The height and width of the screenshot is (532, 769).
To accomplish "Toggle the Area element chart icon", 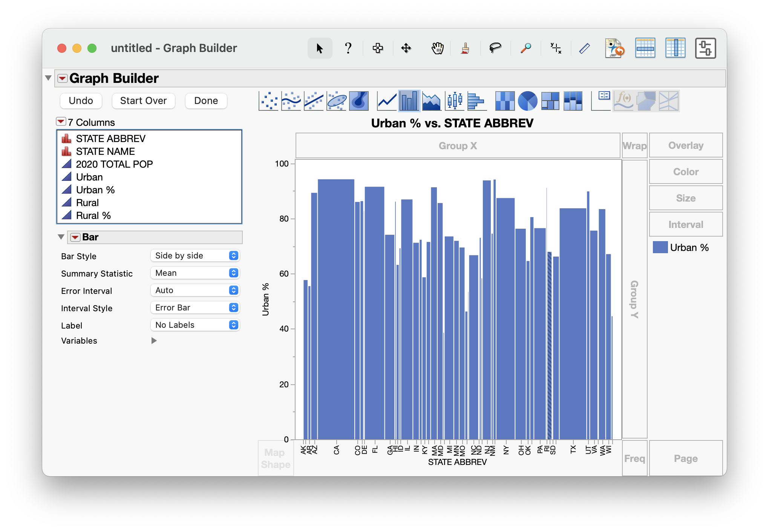I will [x=432, y=101].
